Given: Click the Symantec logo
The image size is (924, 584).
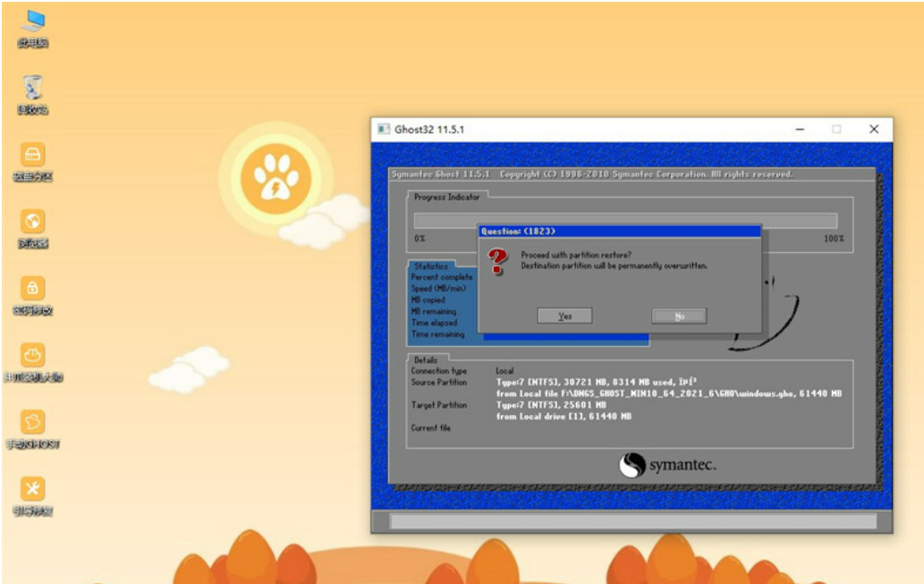Looking at the screenshot, I should (667, 465).
